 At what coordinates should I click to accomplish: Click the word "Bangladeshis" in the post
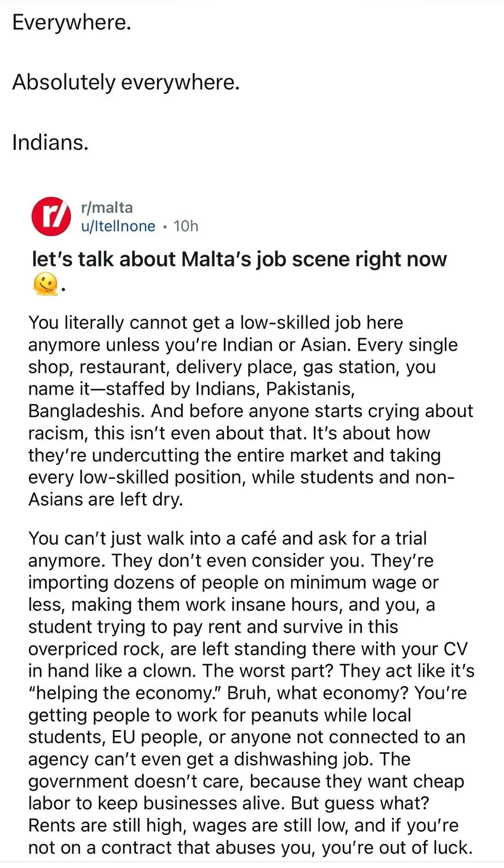click(x=86, y=411)
